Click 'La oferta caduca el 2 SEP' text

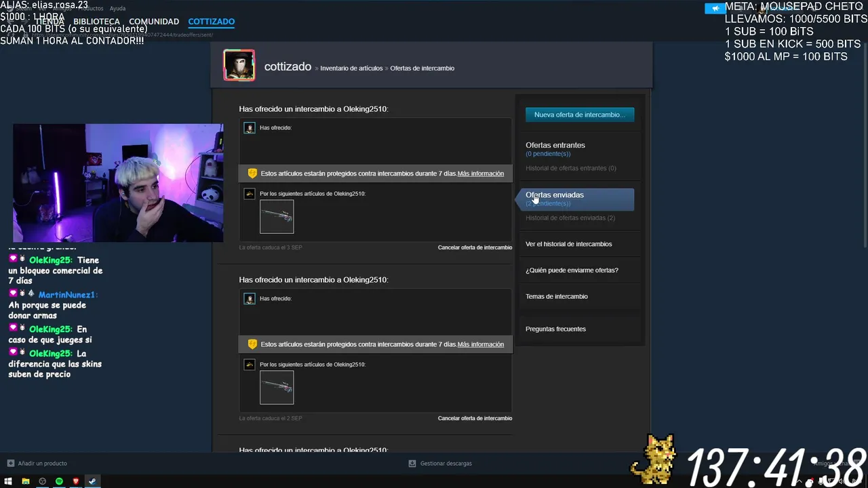[x=271, y=418]
